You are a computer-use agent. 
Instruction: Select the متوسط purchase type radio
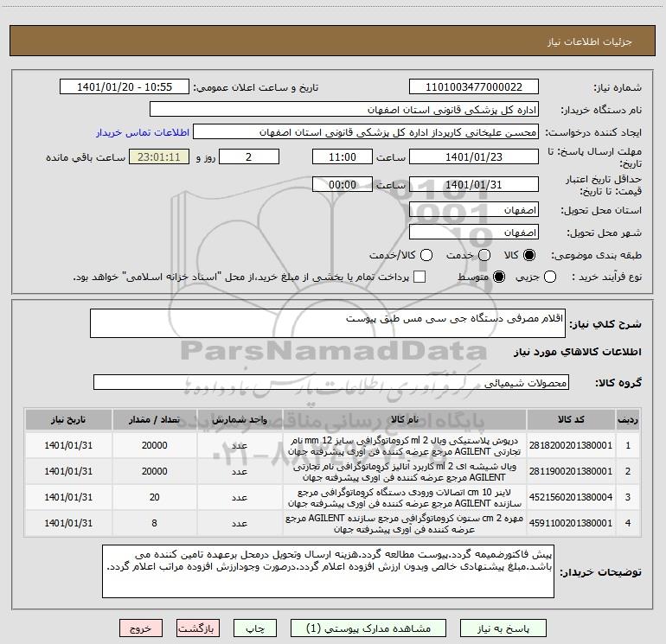tap(499, 277)
